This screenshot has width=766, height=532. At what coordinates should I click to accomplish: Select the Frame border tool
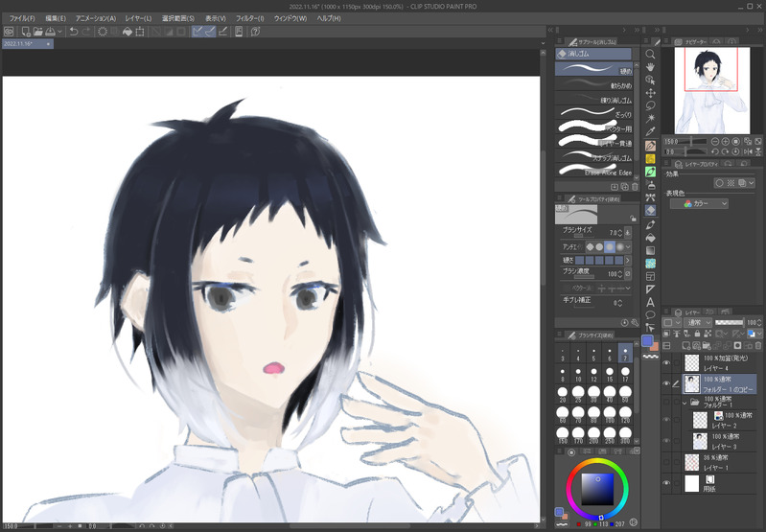pos(650,276)
